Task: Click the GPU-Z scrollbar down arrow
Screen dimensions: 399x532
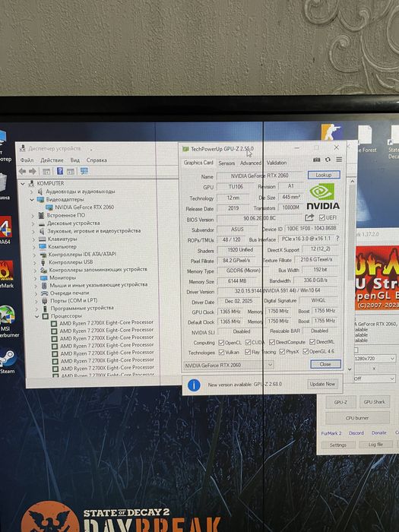Action: coord(350,369)
